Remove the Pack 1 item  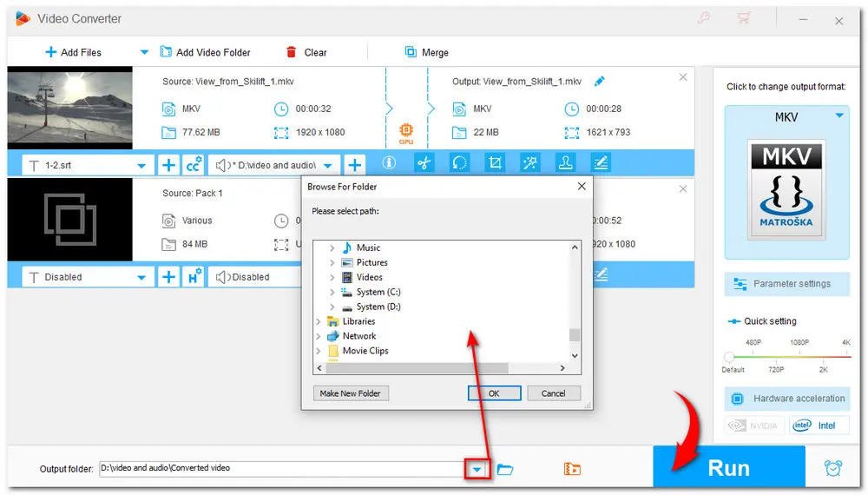pyautogui.click(x=683, y=189)
